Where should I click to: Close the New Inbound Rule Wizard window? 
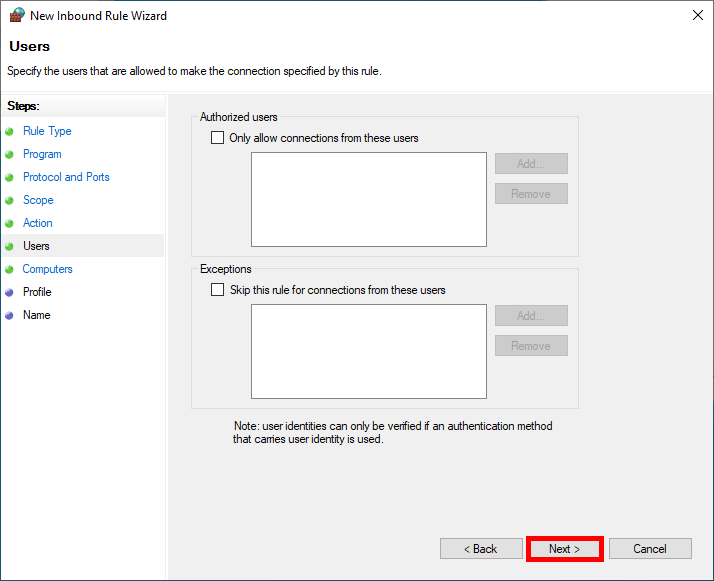click(x=698, y=15)
